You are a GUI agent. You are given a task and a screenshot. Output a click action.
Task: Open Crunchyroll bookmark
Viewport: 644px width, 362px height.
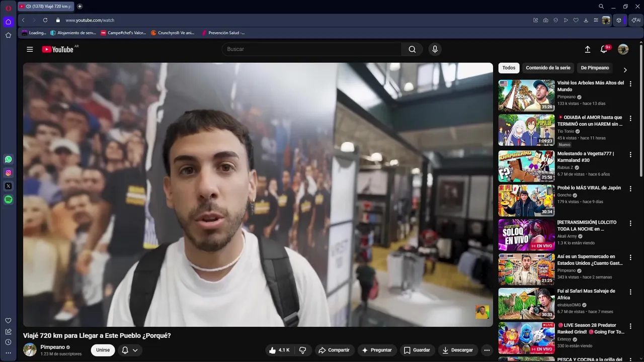click(x=173, y=33)
